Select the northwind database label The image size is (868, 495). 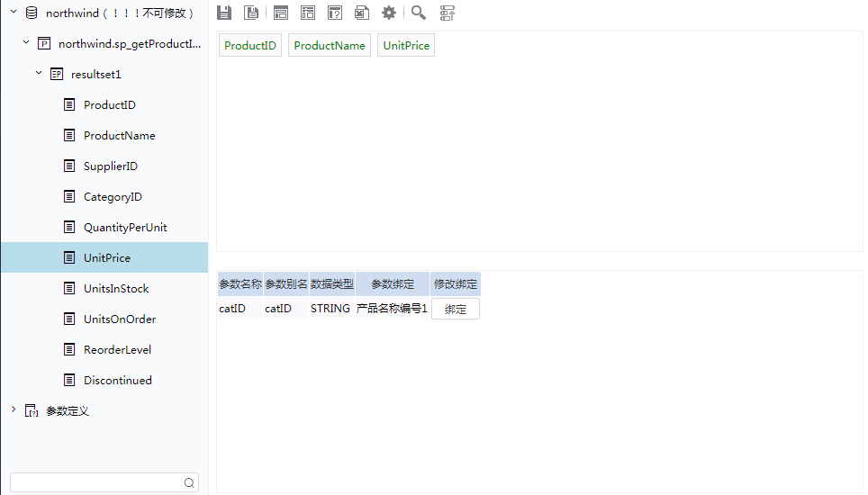pos(120,13)
